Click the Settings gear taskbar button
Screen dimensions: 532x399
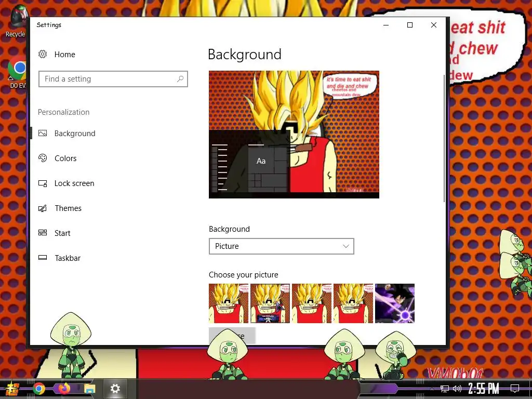[x=115, y=389]
